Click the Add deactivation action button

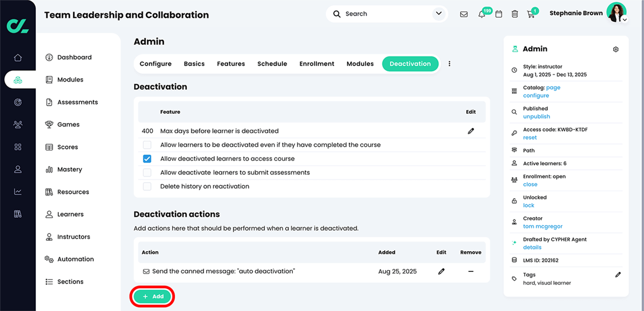click(x=153, y=296)
